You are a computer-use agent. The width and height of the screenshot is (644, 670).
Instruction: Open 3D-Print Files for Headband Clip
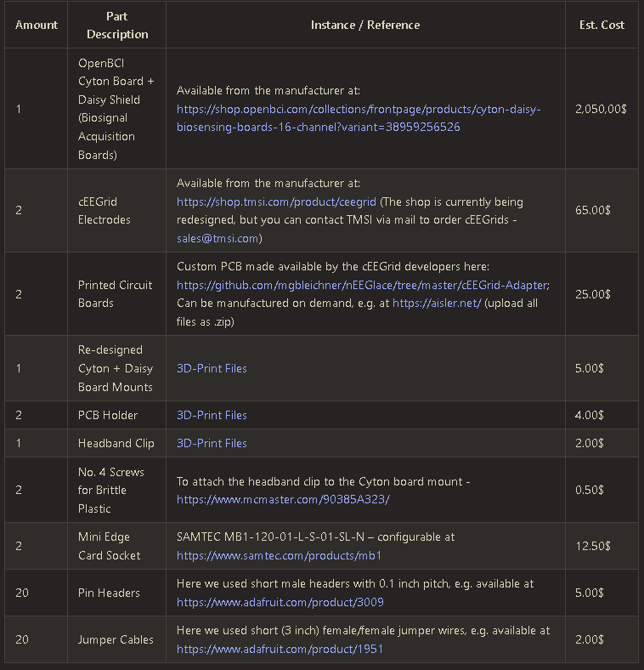212,443
